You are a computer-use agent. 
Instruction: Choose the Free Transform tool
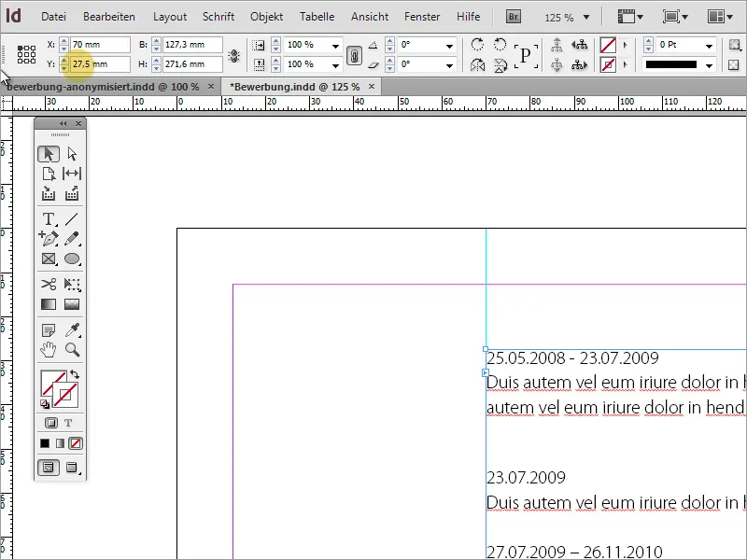72,284
